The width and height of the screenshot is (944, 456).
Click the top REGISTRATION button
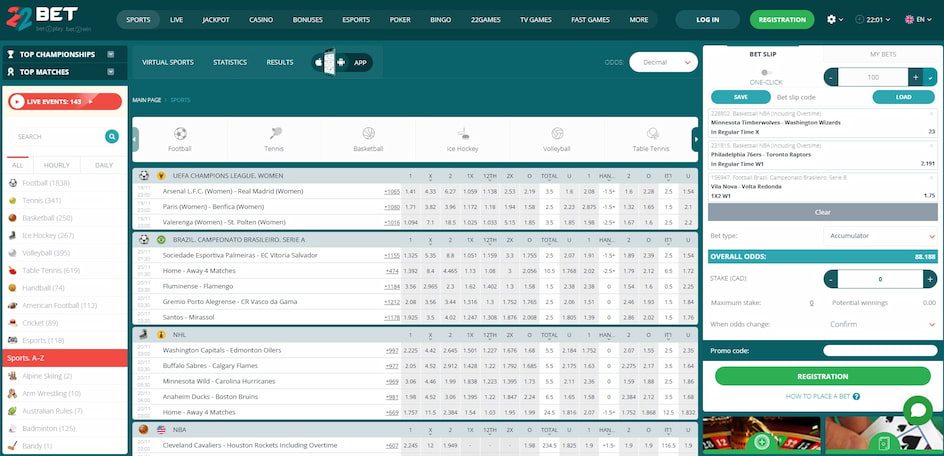782,19
